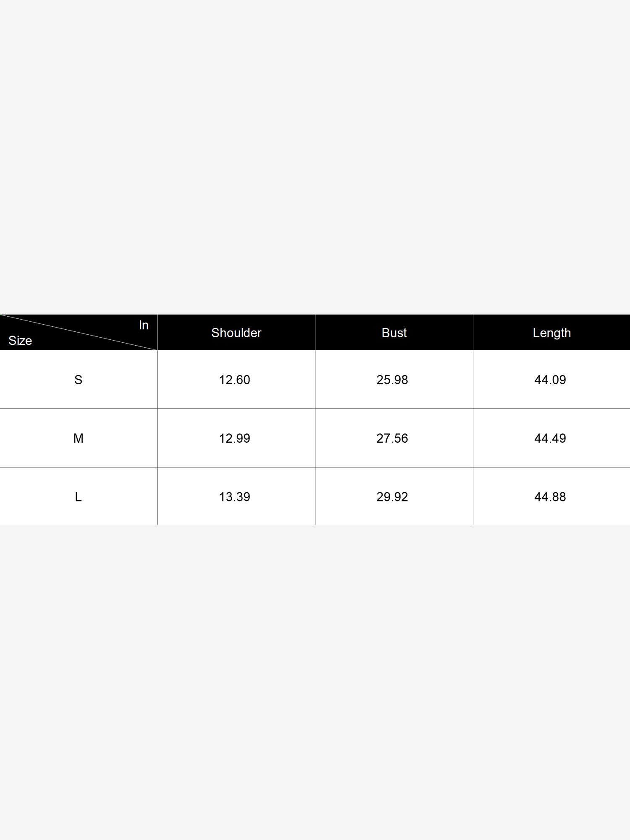Click the Shoulder column header
Image resolution: width=630 pixels, height=840 pixels.
(x=236, y=333)
